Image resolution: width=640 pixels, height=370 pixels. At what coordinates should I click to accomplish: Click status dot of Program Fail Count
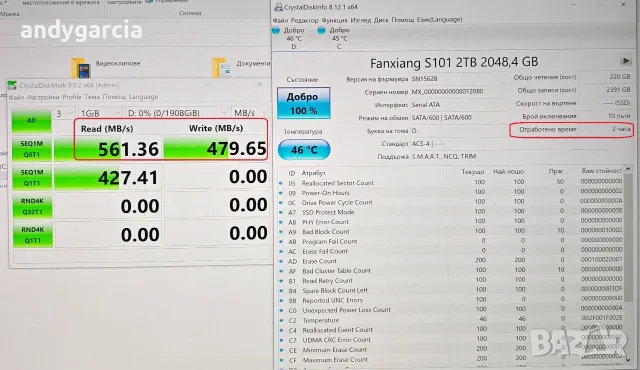pos(281,242)
